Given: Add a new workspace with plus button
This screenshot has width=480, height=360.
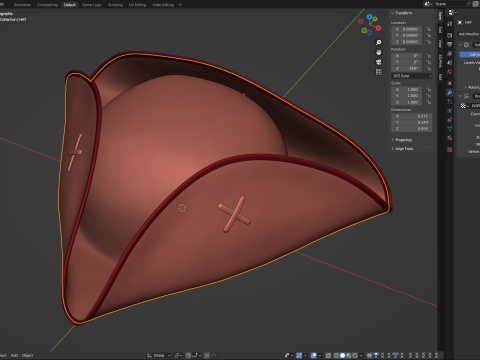Looking at the screenshot, I should coord(180,5).
